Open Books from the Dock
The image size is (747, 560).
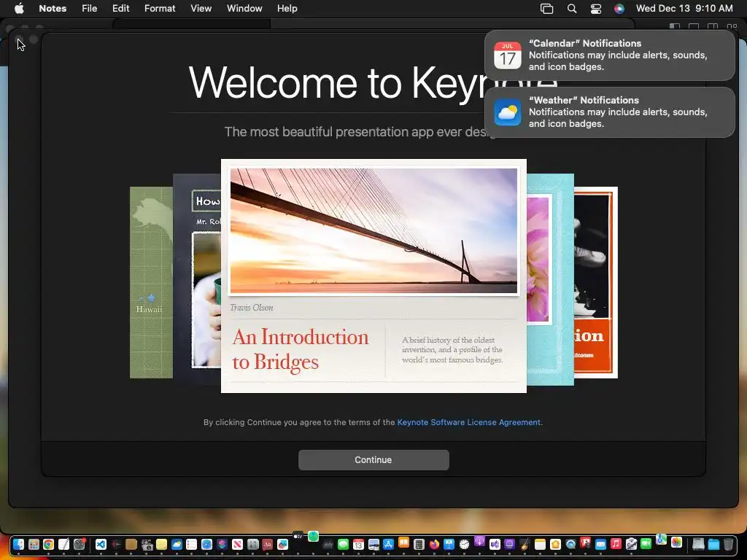pos(403,542)
